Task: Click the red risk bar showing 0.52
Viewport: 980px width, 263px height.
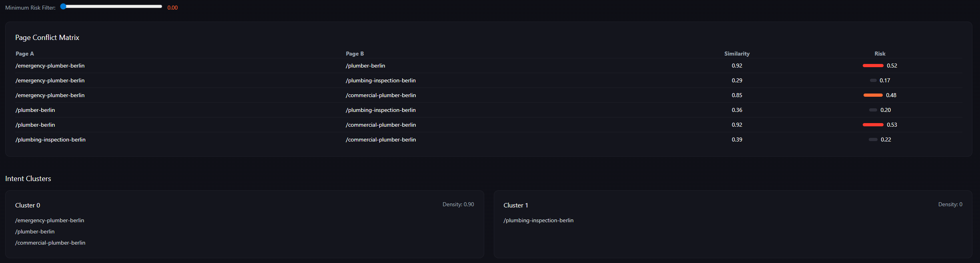Action: tap(873, 66)
